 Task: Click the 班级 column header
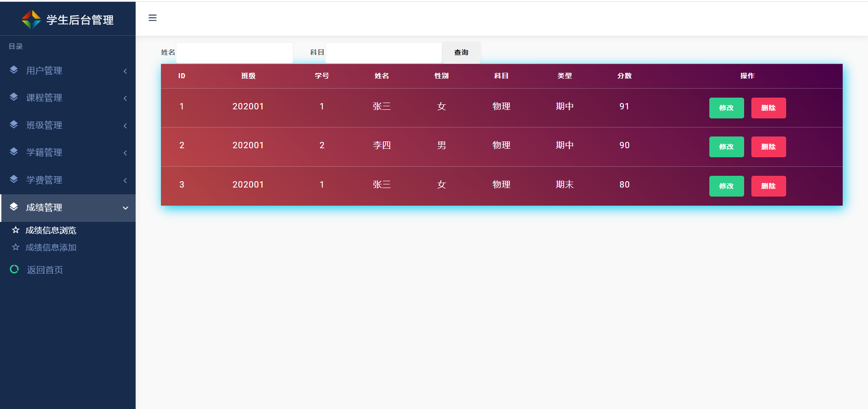tap(248, 76)
